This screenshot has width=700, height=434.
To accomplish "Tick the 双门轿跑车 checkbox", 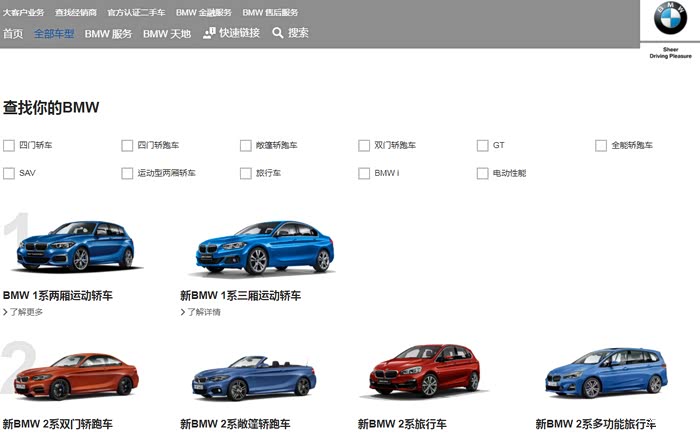I will tap(364, 146).
